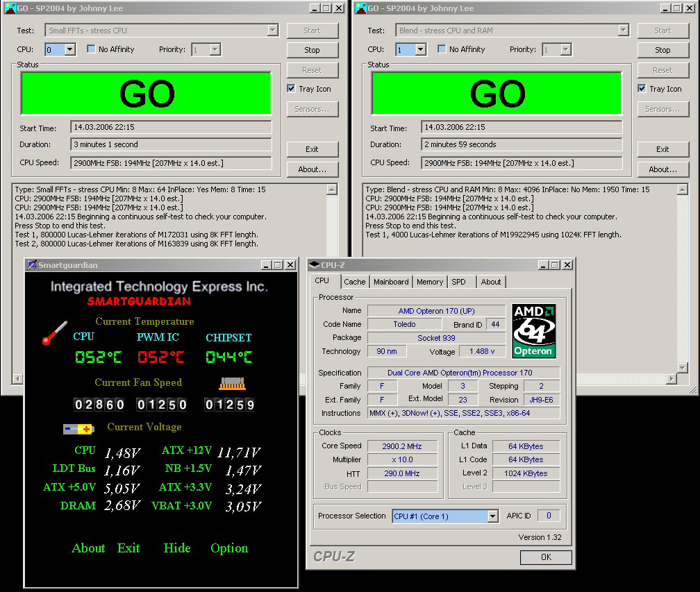Screen dimensions: 700x592
Task: Click About... in the right SP2004 window
Action: (x=662, y=169)
